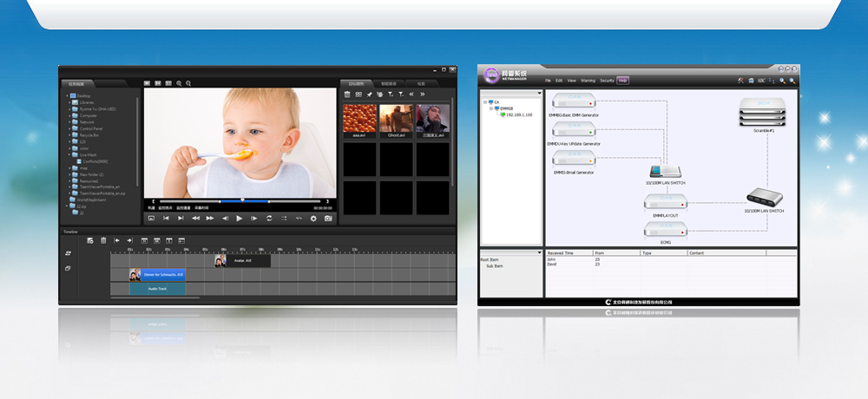Open player settings via the gear icon
The height and width of the screenshot is (399, 868).
[313, 219]
